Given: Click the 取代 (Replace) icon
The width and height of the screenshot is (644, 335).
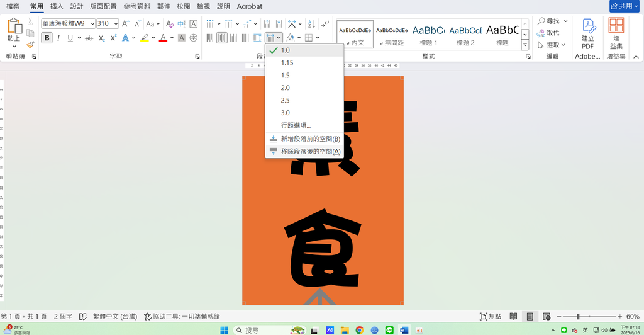Looking at the screenshot, I should (x=548, y=33).
